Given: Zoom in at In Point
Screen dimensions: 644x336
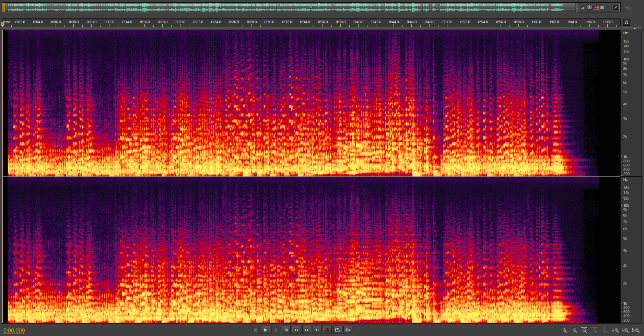Looking at the screenshot, I should pyautogui.click(x=616, y=330).
